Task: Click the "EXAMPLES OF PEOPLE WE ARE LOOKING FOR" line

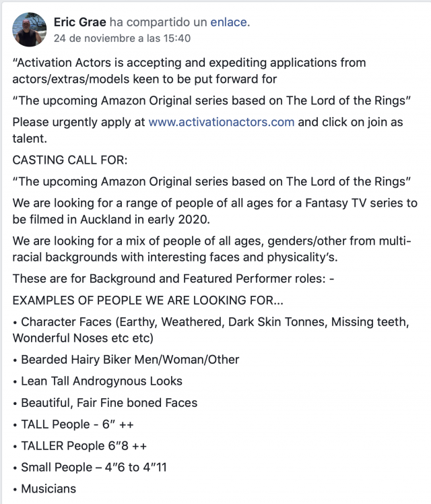Action: coord(136,298)
